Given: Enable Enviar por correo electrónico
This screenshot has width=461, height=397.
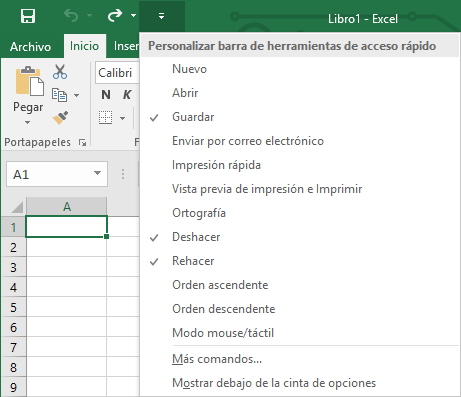Looking at the screenshot, I should [x=299, y=141].
